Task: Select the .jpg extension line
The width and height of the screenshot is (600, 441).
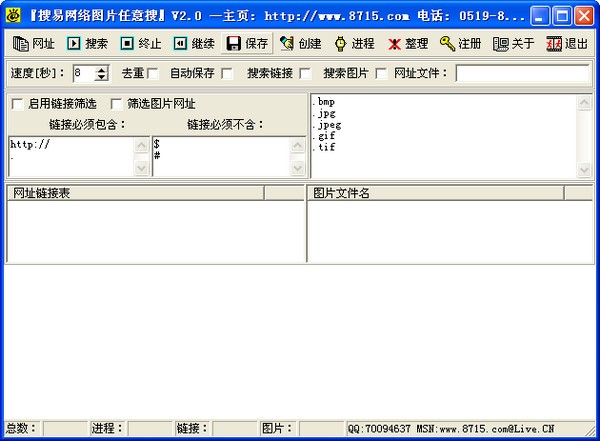Action: [x=324, y=113]
